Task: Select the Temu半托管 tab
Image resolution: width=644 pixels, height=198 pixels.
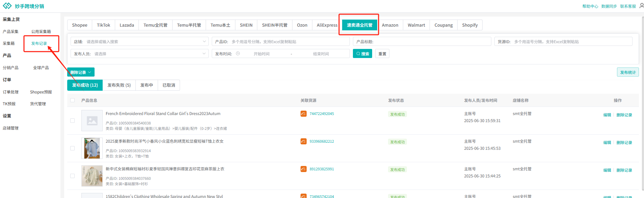Action: 189,25
